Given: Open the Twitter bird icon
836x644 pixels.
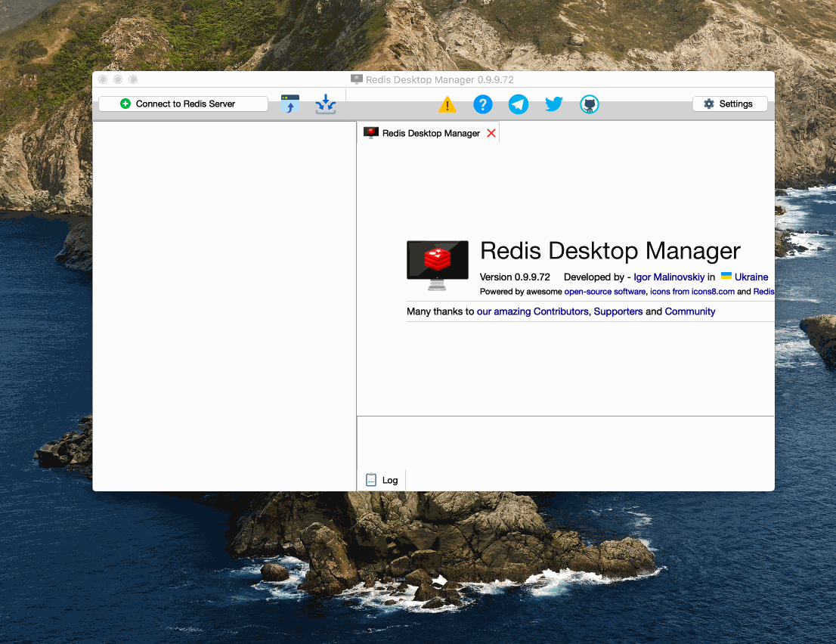Looking at the screenshot, I should pos(554,104).
